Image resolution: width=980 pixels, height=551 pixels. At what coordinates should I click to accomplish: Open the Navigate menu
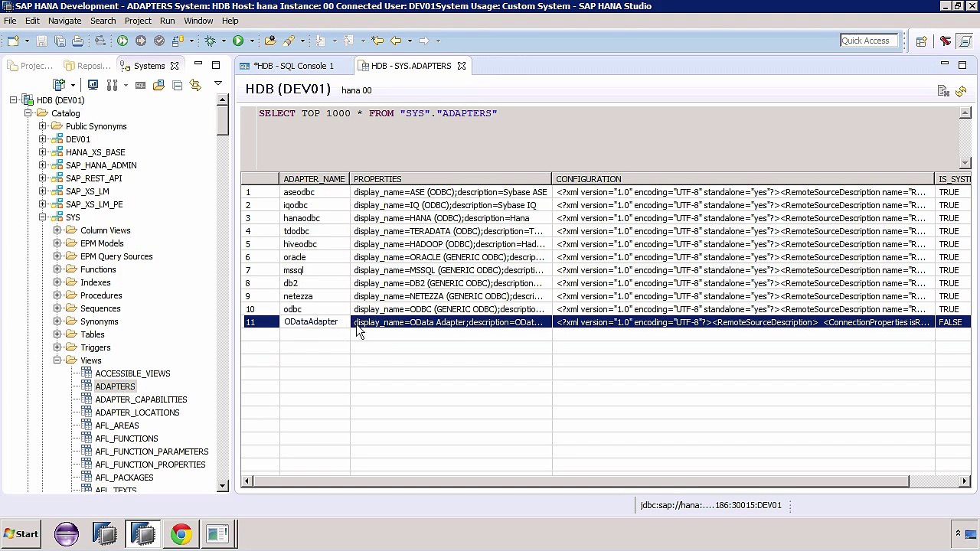pyautogui.click(x=64, y=21)
